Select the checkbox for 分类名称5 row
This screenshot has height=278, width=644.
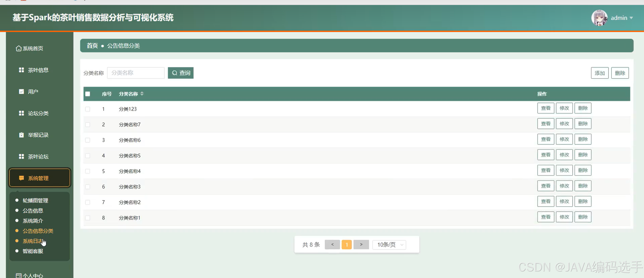click(87, 156)
